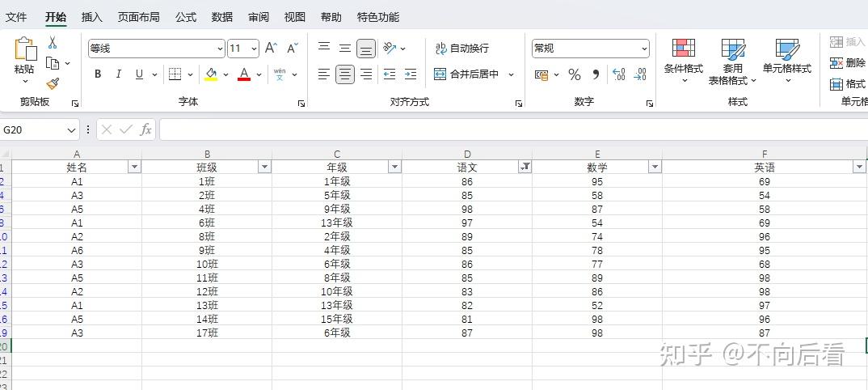The width and height of the screenshot is (868, 390).
Task: Open the 字体 group dialog launcher
Action: click(301, 103)
